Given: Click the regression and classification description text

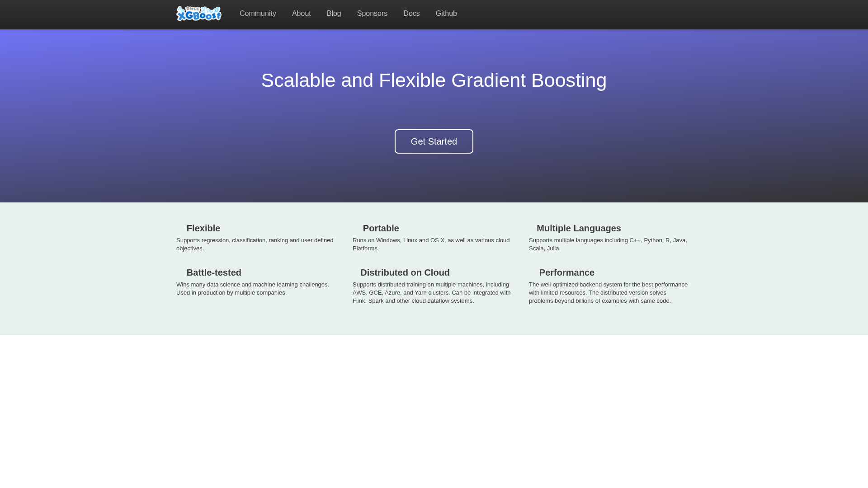Looking at the screenshot, I should tap(255, 244).
